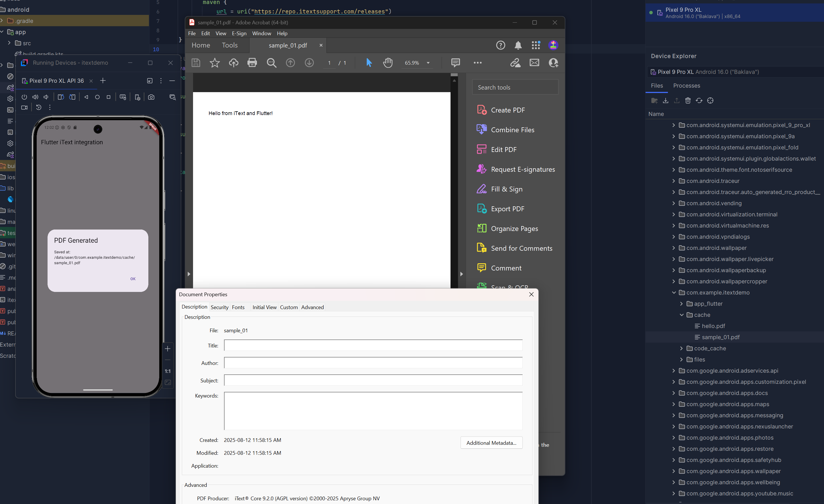Open the zoom percentage dropdown in Acrobat
The height and width of the screenshot is (504, 824).
[428, 62]
